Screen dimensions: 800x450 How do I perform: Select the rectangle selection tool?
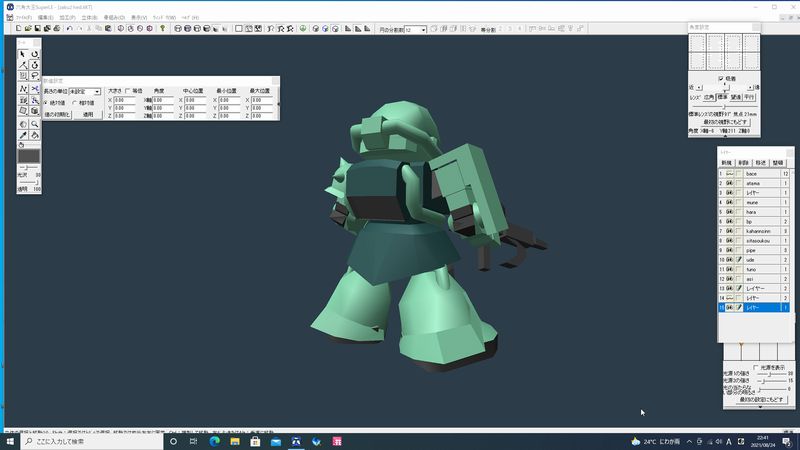coord(22,76)
